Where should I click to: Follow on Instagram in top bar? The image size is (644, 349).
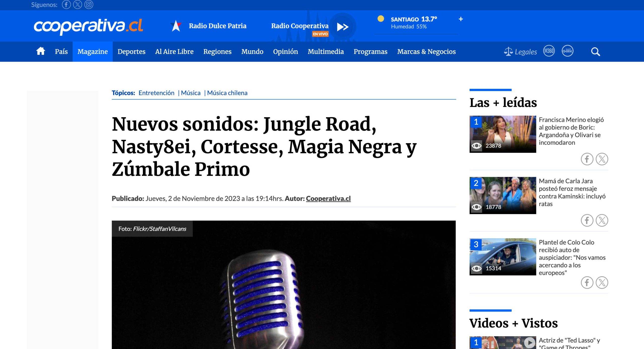(89, 5)
